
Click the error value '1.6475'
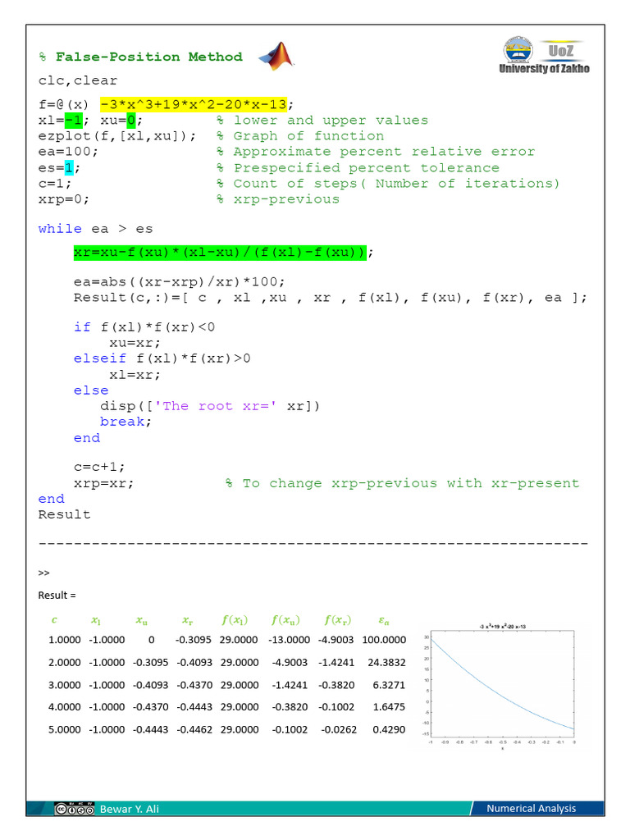389,706
